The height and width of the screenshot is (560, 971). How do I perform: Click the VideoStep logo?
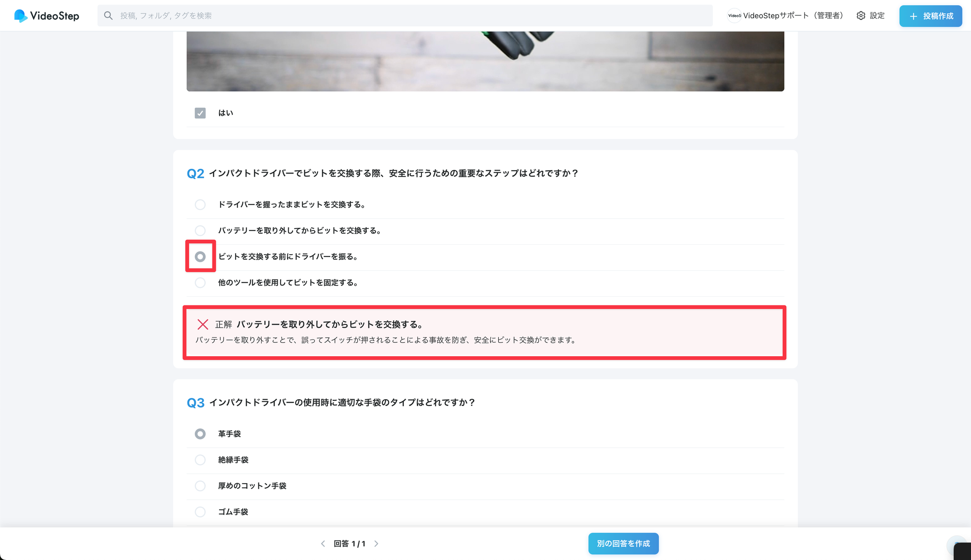46,16
